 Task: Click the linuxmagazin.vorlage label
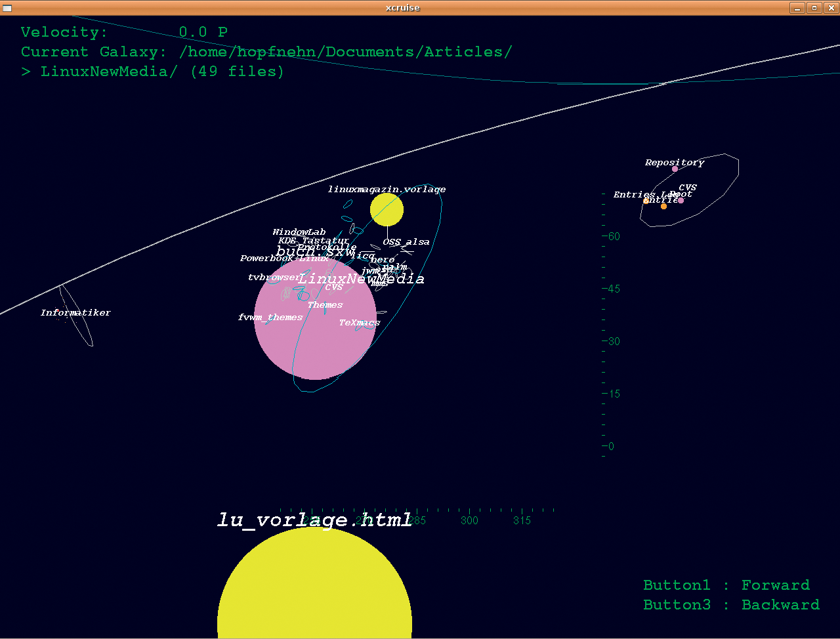tap(387, 189)
